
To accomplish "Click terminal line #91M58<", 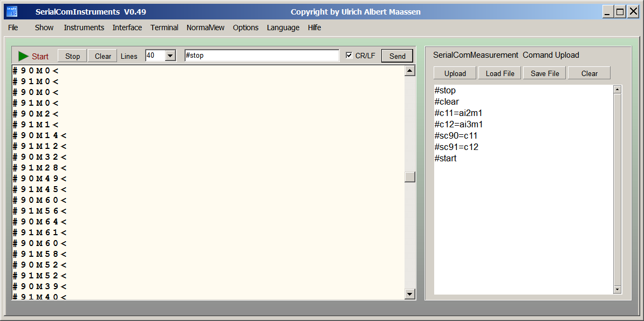I will tap(40, 254).
